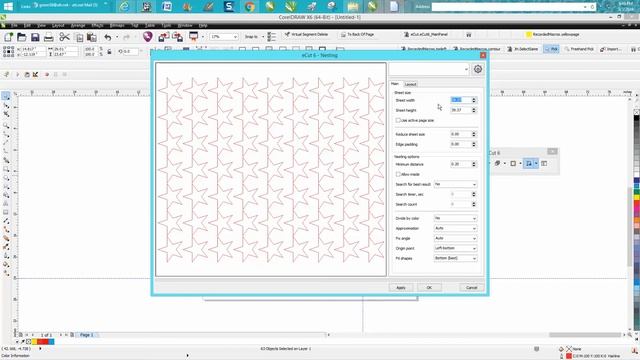Viewport: 640px width, 360px height.
Task: Click the Reduce sheet size stepper arrows
Action: pyautogui.click(x=474, y=134)
